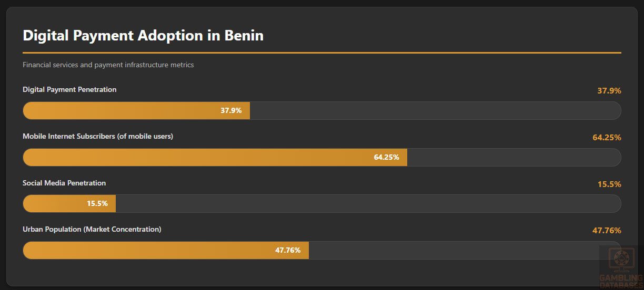This screenshot has width=644, height=290.
Task: Select the Digital Payment Penetration label
Action: click(69, 90)
